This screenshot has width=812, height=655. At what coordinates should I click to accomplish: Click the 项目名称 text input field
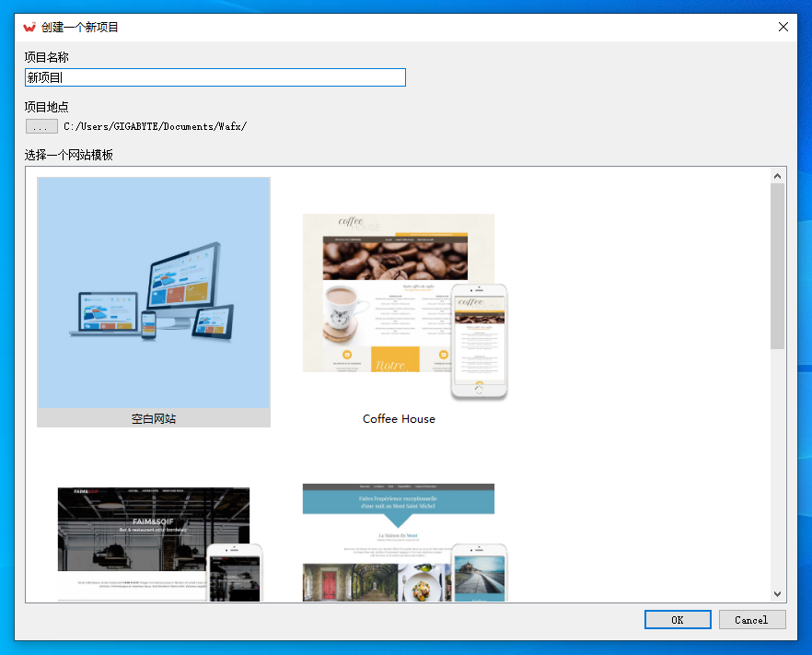click(x=215, y=78)
